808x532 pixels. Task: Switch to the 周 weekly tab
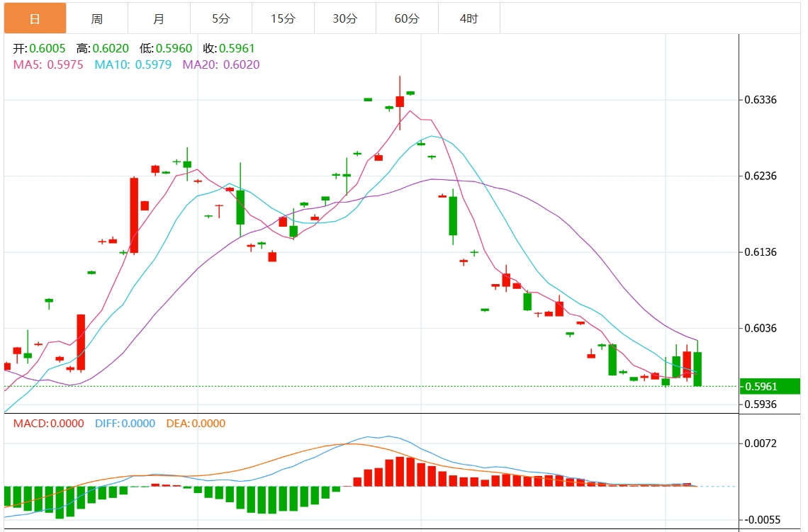tap(97, 18)
